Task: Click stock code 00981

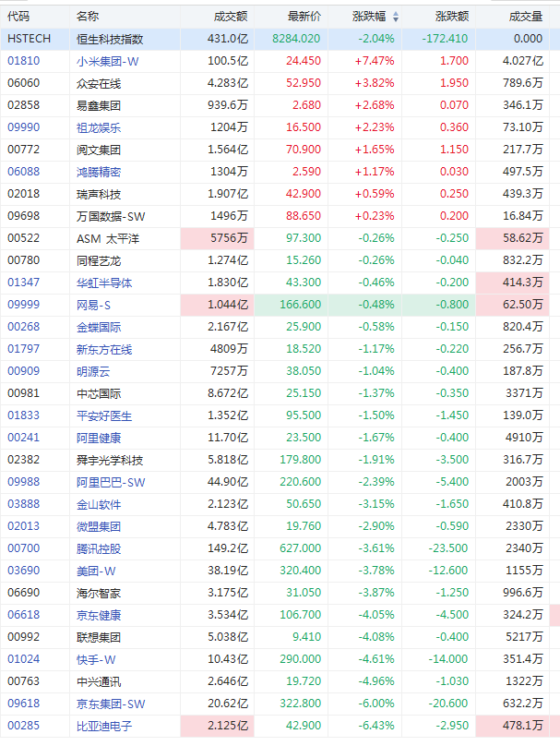Action: (24, 393)
